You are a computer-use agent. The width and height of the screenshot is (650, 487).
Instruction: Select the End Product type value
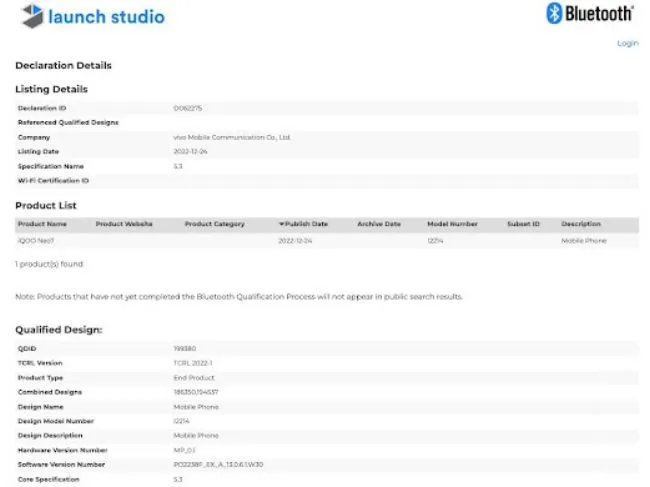[x=194, y=378]
